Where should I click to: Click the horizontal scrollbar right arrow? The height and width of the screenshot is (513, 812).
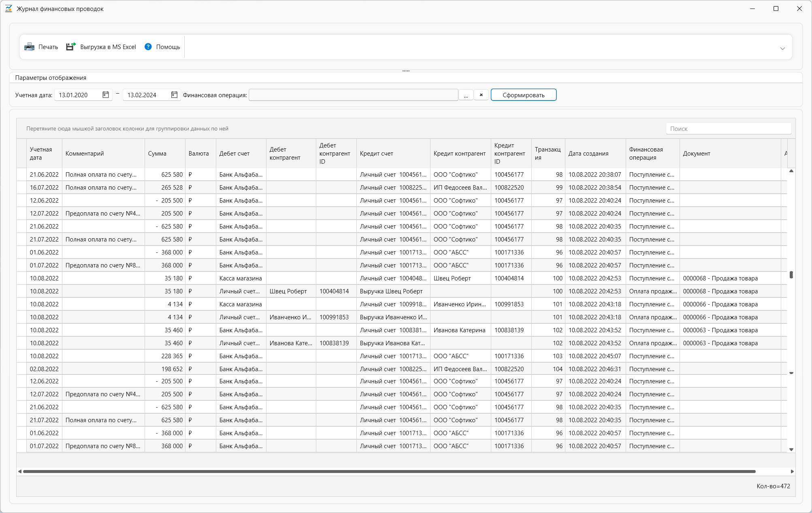[792, 471]
